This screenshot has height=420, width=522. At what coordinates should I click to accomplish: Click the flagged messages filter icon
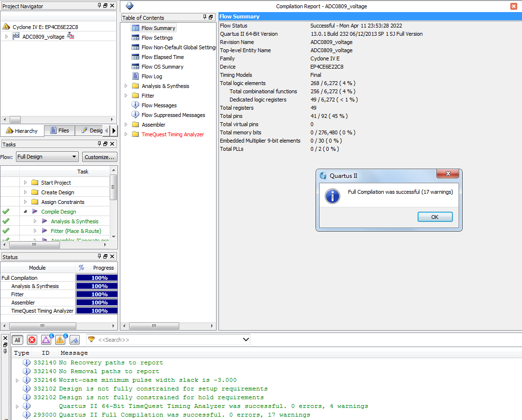[74, 340]
